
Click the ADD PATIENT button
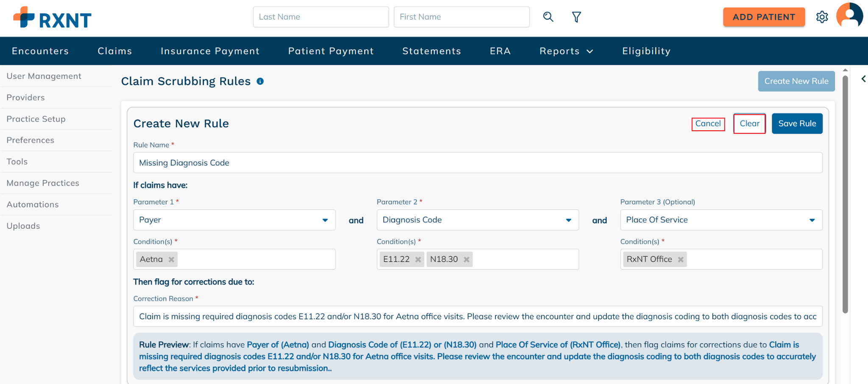pyautogui.click(x=764, y=17)
